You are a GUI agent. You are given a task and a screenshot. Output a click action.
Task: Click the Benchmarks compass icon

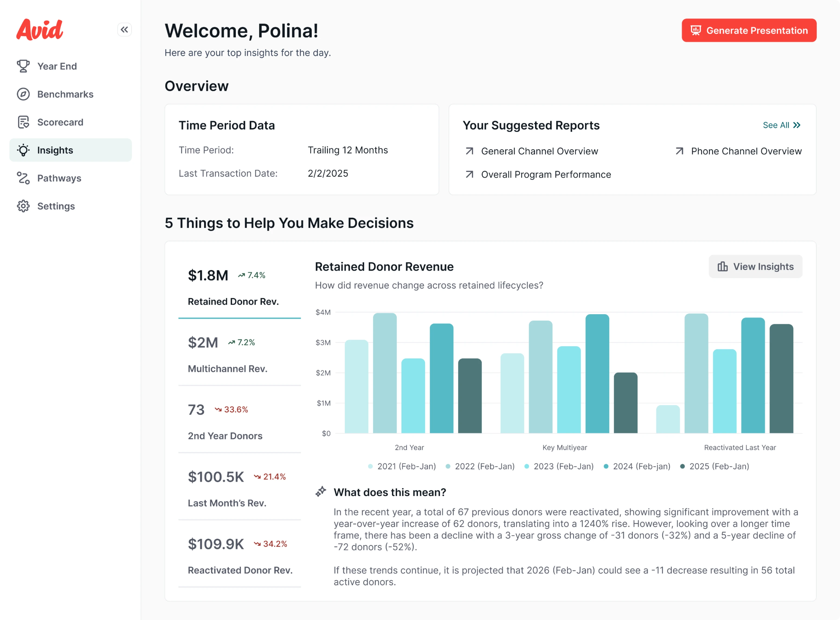23,94
